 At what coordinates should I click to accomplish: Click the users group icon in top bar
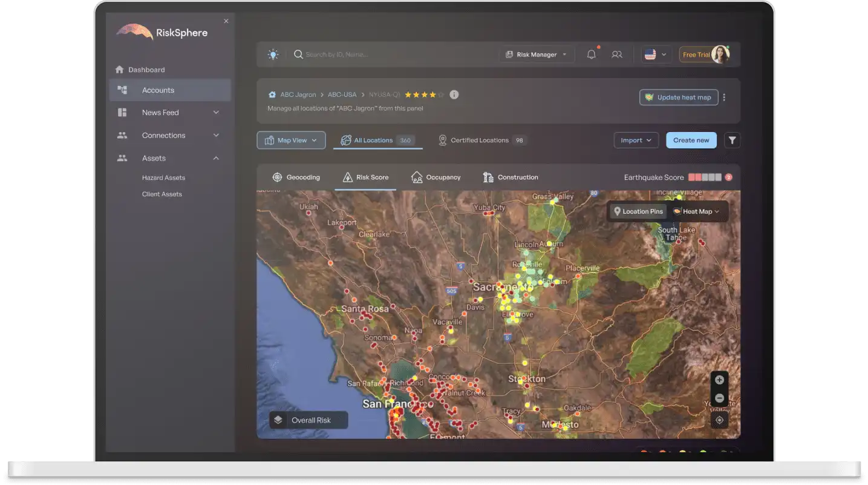point(616,54)
